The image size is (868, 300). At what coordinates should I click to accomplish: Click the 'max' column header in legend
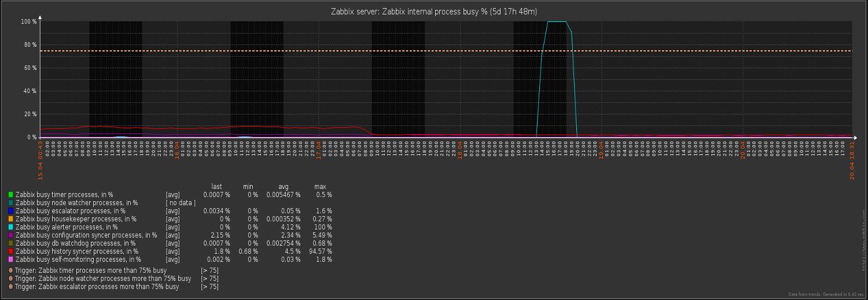(x=320, y=187)
